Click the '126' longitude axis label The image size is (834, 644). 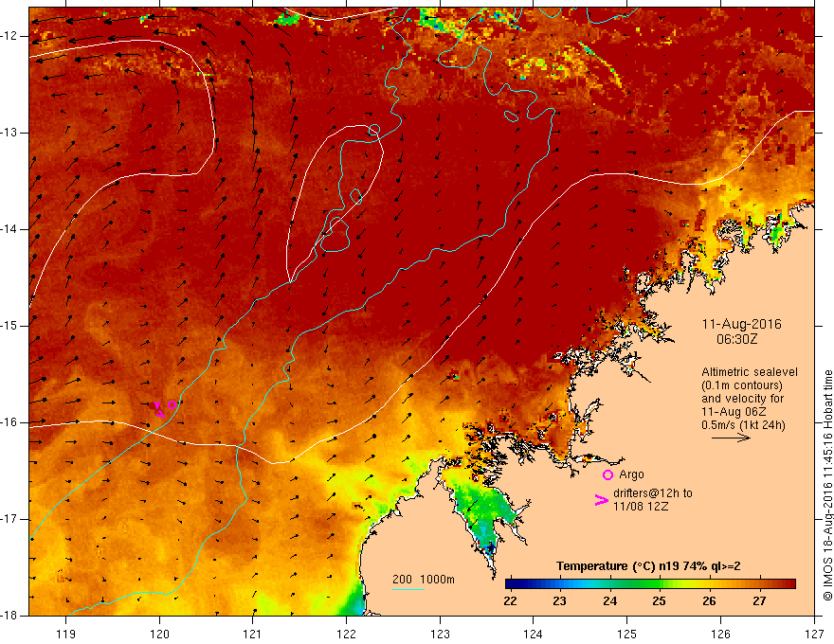(x=720, y=634)
